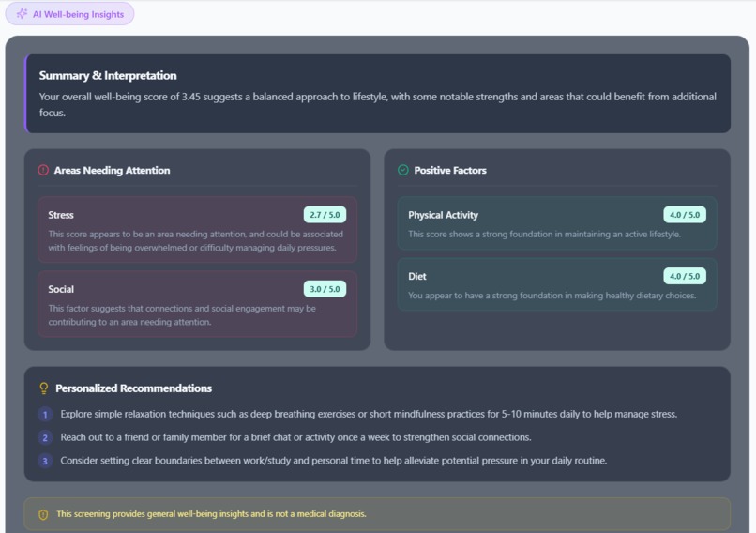Click the 4.0 / 5.0 Diet score badge
756x533 pixels.
tap(685, 276)
